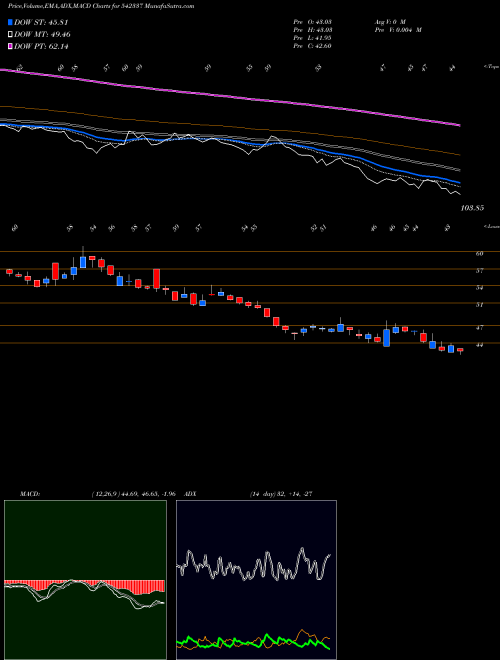Click the Pre L: 41.95 value
The height and width of the screenshot is (660, 500).
tap(312, 38)
